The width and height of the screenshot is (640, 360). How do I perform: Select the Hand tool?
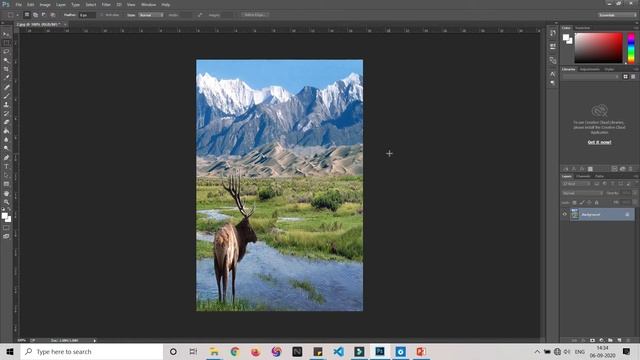[x=6, y=193]
